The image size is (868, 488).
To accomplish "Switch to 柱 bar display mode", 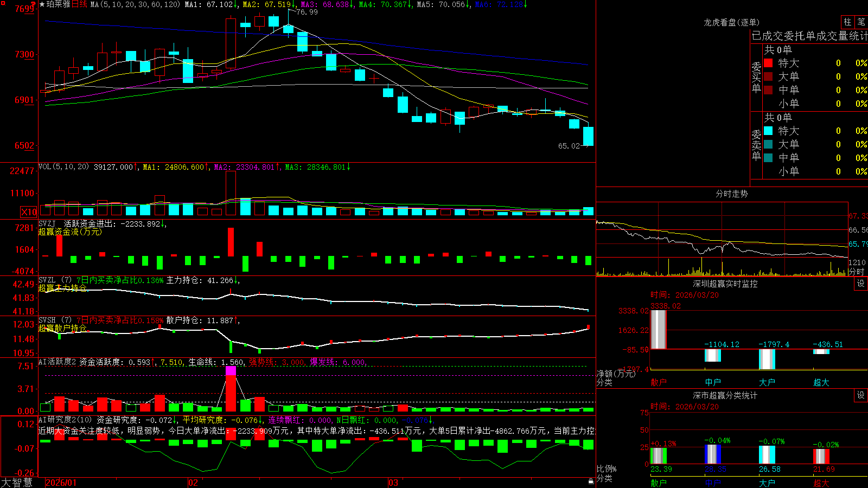I will pos(847,22).
